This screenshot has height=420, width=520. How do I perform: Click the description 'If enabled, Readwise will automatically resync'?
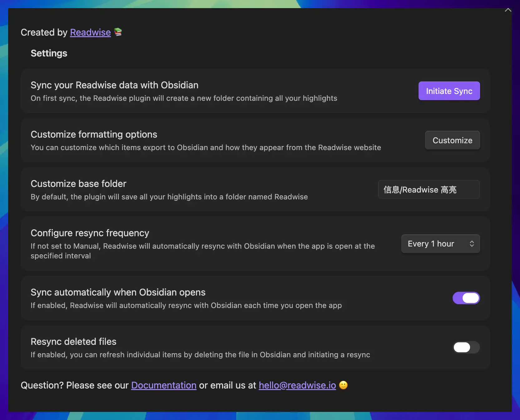click(186, 305)
